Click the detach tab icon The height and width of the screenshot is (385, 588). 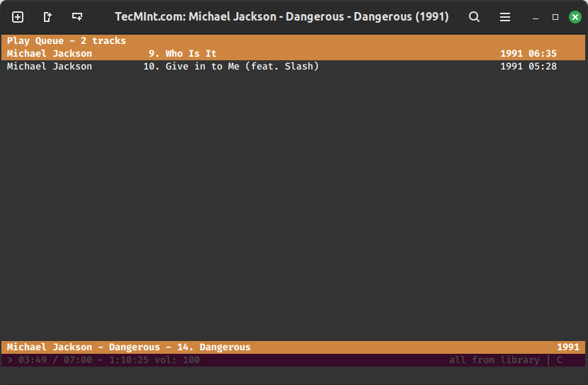tap(47, 17)
